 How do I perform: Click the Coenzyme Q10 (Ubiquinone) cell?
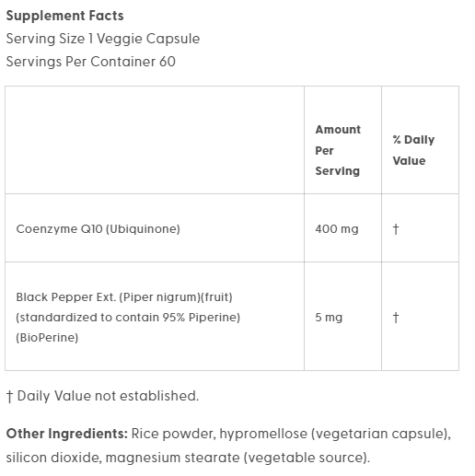click(98, 229)
